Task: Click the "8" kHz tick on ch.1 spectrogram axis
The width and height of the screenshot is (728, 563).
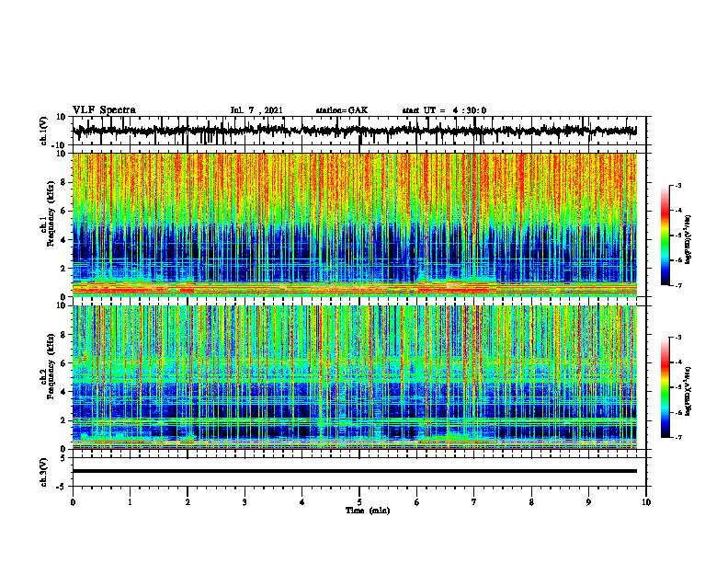Action: pos(64,182)
